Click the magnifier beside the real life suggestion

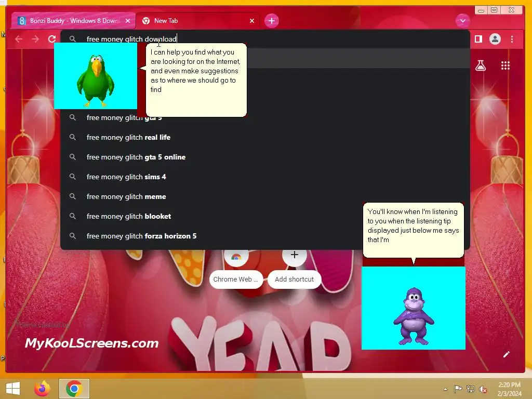72,137
